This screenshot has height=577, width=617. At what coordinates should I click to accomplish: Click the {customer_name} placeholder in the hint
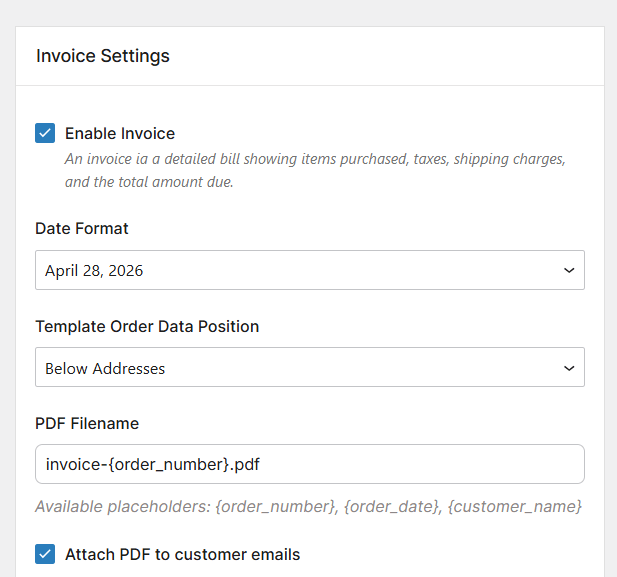coord(514,506)
